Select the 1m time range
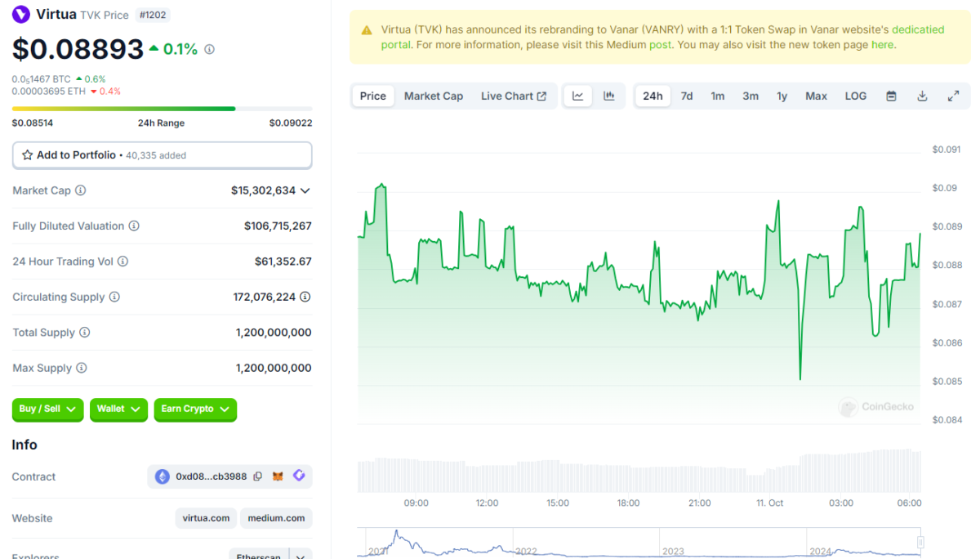Viewport: 980px width, 559px height. [x=718, y=96]
